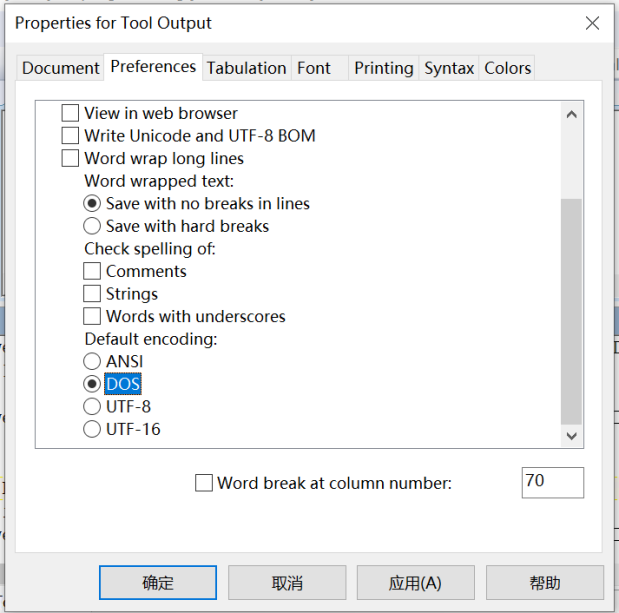Pick UTF-16 as default encoding
Viewport: 619px width, 613px height.
[x=92, y=429]
